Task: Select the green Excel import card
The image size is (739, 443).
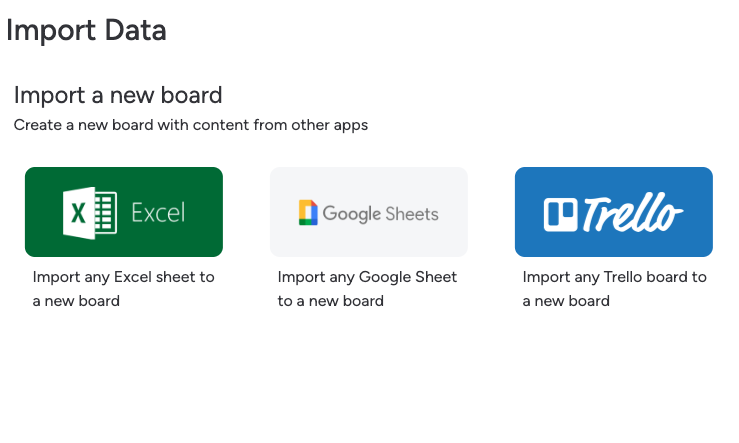Action: 124,212
